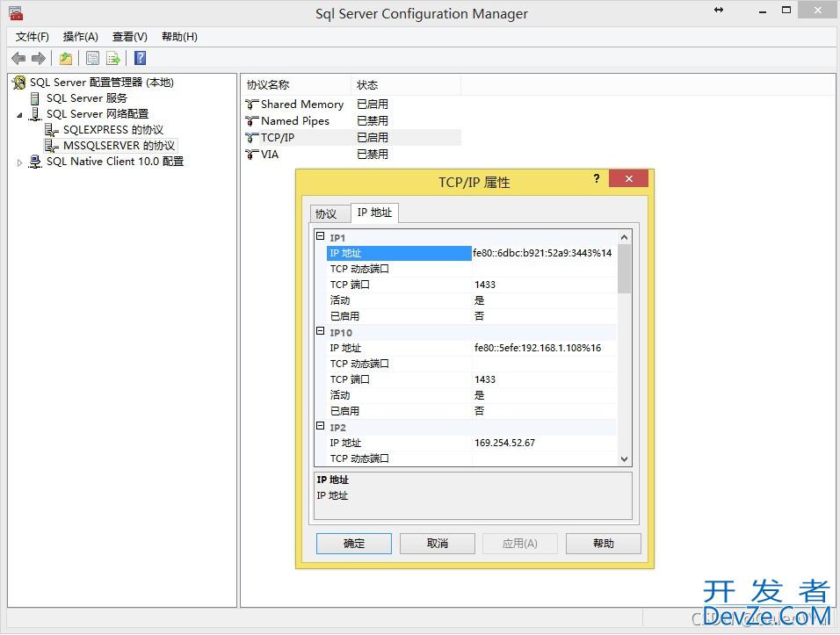Image resolution: width=840 pixels, height=635 pixels.
Task: Open the 操作(A) menu
Action: (x=80, y=36)
